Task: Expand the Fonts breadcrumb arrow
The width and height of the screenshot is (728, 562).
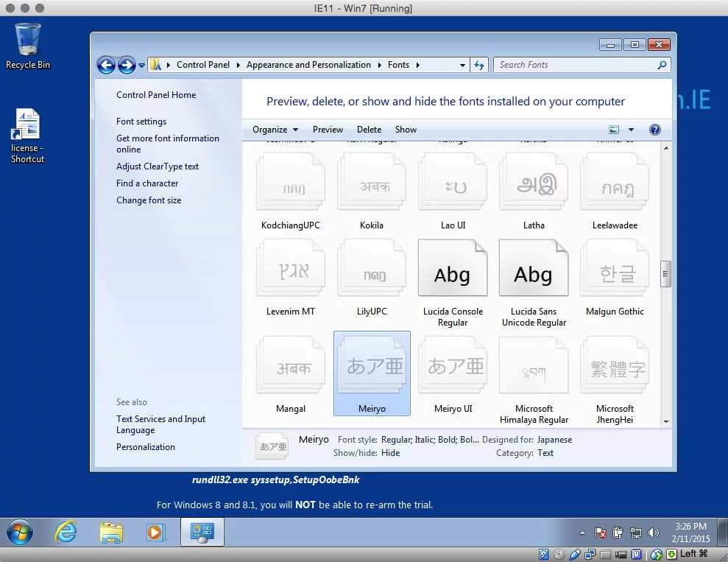Action: [x=418, y=65]
